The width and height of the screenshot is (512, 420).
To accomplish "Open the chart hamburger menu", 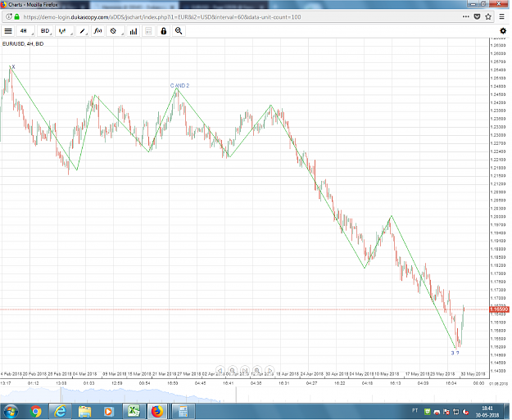I will click(x=8, y=31).
